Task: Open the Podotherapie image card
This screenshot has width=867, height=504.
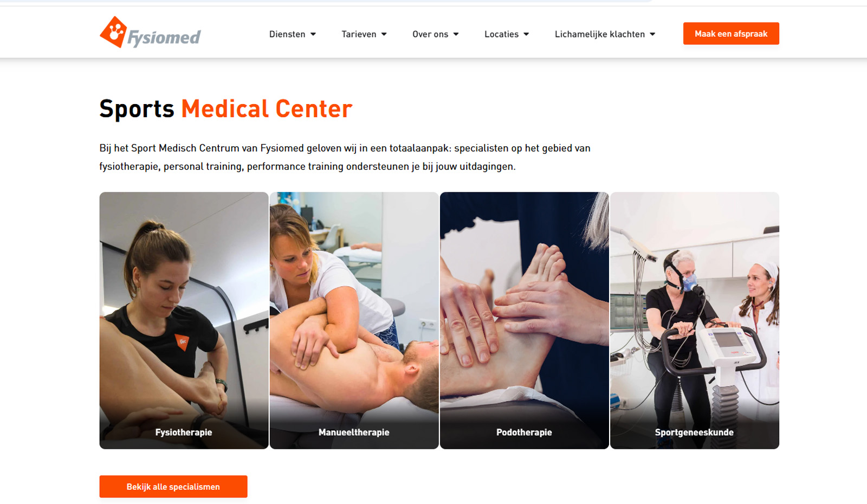Action: point(525,320)
